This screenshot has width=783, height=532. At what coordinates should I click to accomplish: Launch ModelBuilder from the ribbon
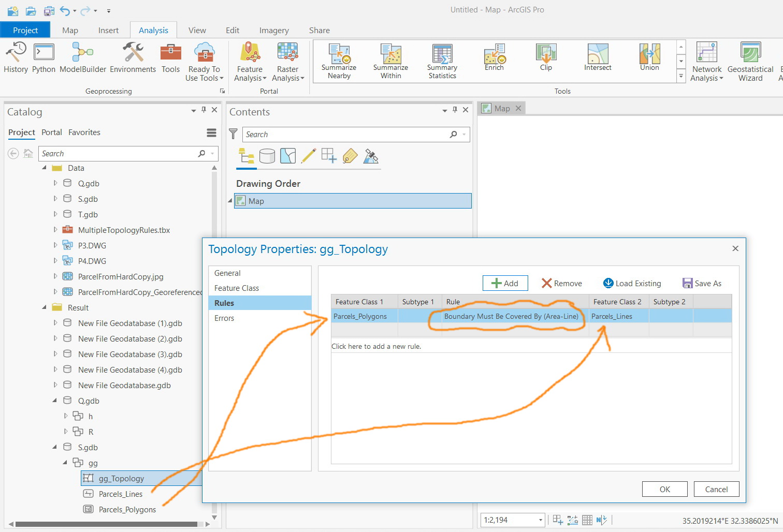83,58
